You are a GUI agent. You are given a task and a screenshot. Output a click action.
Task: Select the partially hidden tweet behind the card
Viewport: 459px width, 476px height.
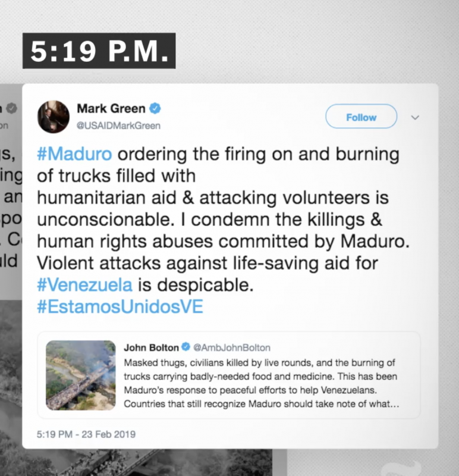tap(11, 191)
